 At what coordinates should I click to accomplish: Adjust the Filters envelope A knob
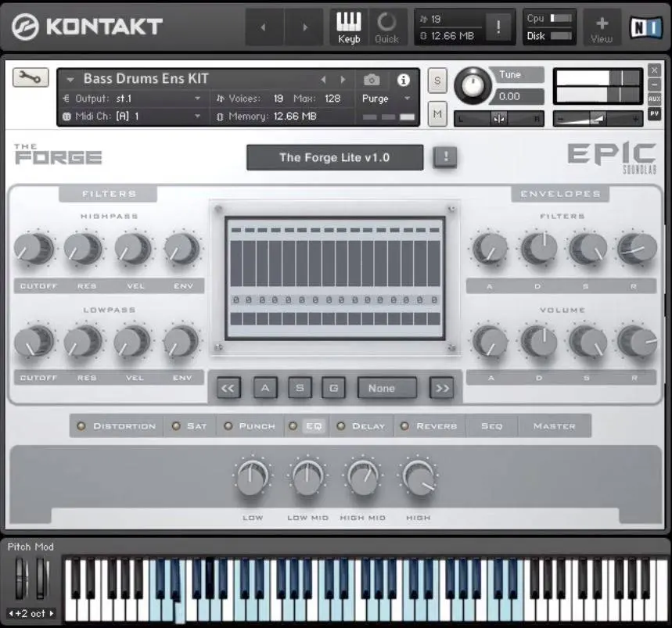[490, 249]
